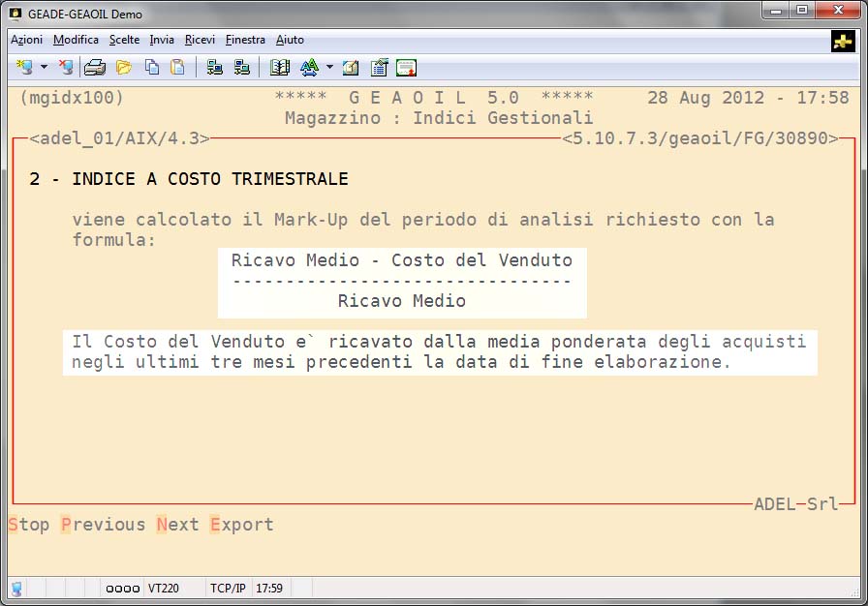Select the Next command
The image size is (868, 606).
pyautogui.click(x=177, y=525)
